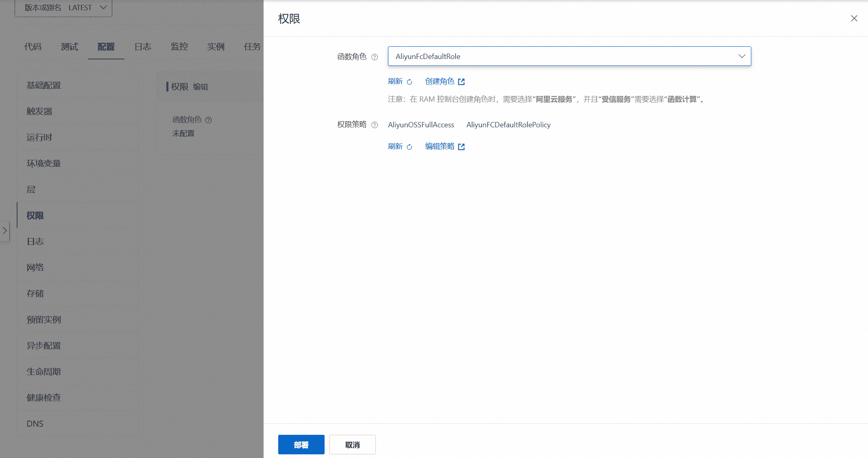
Task: Click help icon in background 函数角色 card
Action: pyautogui.click(x=209, y=120)
